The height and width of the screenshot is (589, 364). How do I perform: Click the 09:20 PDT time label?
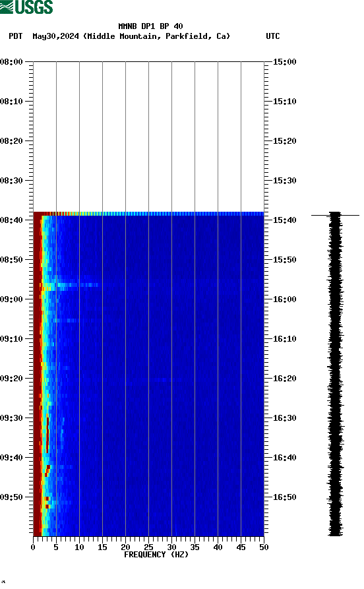pyautogui.click(x=11, y=379)
